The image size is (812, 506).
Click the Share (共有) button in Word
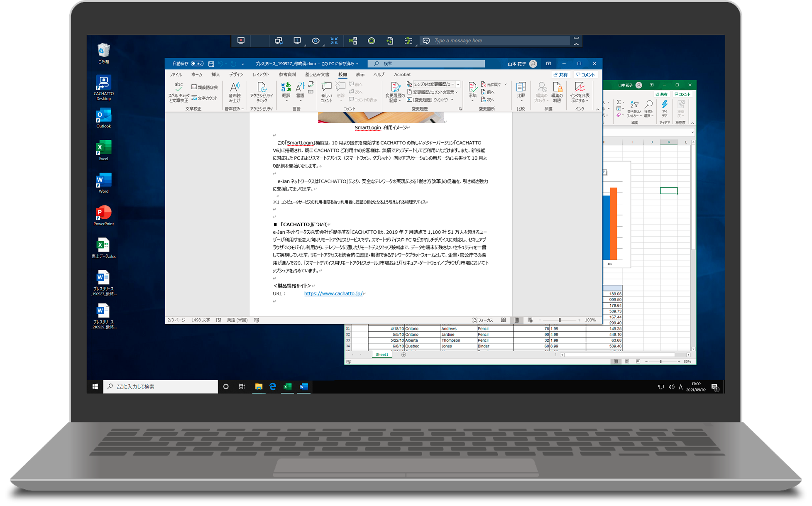tap(561, 75)
